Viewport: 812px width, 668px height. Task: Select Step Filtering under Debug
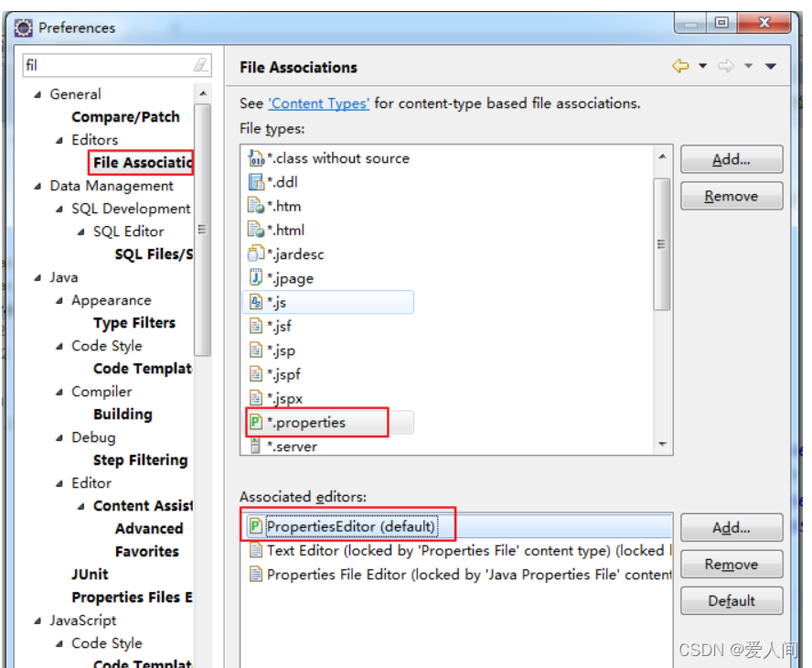coord(140,460)
